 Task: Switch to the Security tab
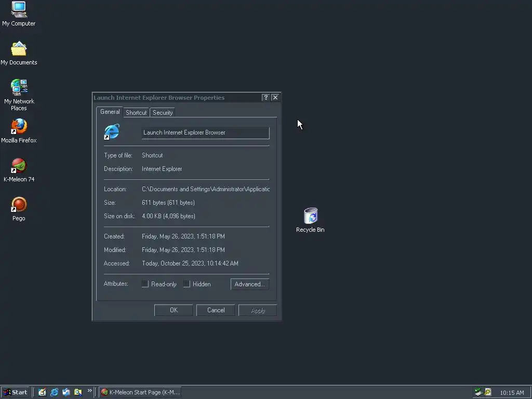coord(163,113)
